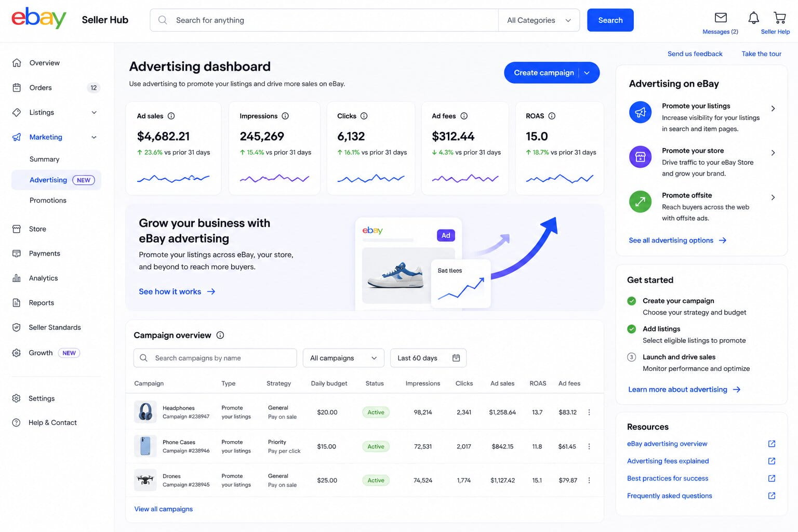This screenshot has height=532, width=798.
Task: Click the Active status of Phone Cases
Action: click(x=376, y=446)
